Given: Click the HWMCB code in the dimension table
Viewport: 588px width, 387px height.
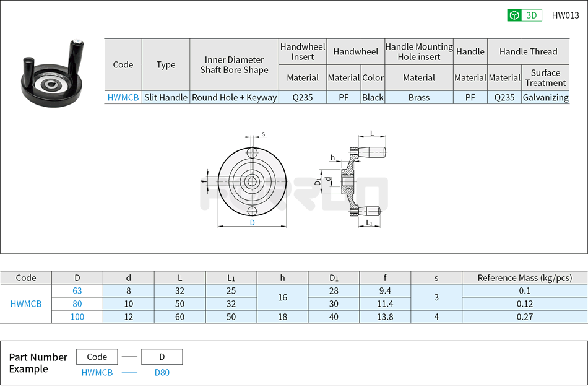Looking at the screenshot, I should coord(27,304).
